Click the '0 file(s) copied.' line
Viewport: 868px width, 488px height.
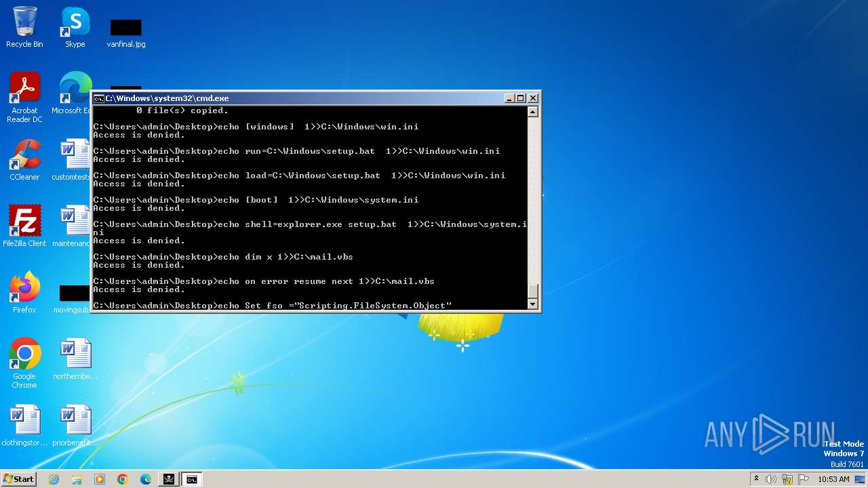[182, 110]
